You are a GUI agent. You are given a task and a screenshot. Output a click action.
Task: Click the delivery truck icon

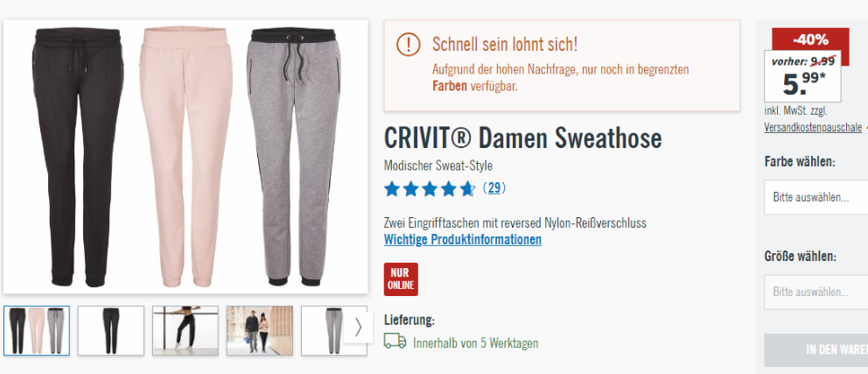(395, 342)
